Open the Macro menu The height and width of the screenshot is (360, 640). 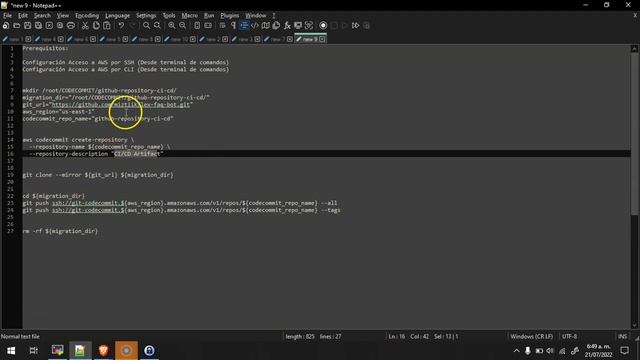tap(189, 16)
